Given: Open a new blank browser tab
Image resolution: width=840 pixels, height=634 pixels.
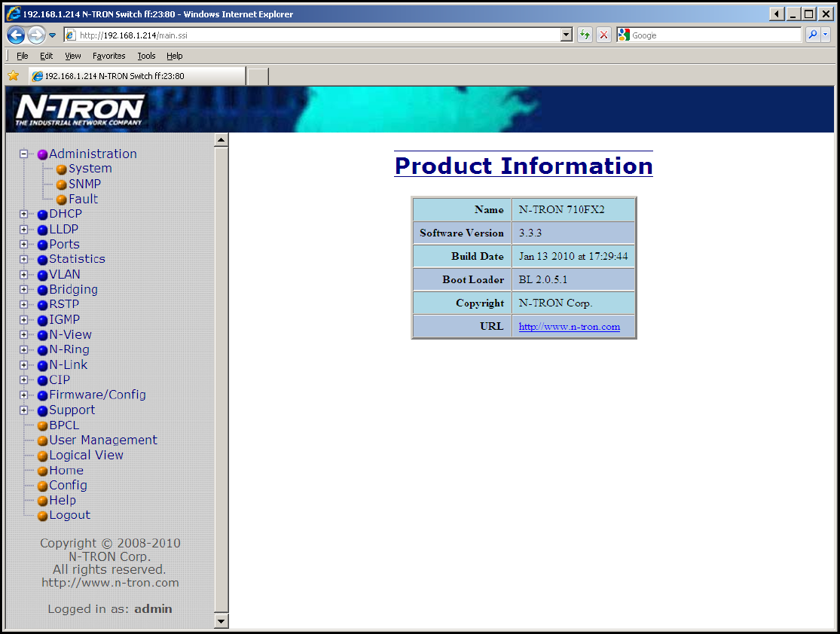Looking at the screenshot, I should tap(258, 77).
